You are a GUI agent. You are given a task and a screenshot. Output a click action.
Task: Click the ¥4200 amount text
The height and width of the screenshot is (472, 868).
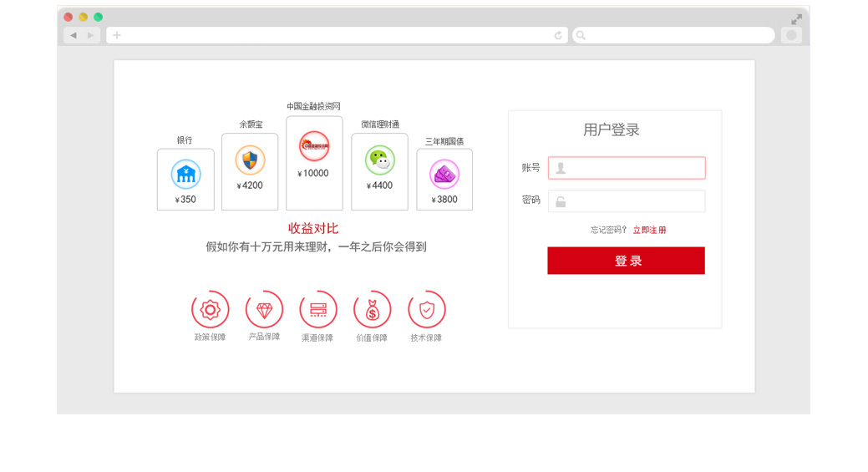250,186
